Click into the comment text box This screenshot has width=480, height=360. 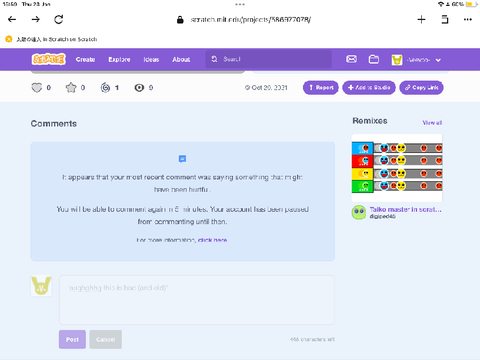(197, 300)
